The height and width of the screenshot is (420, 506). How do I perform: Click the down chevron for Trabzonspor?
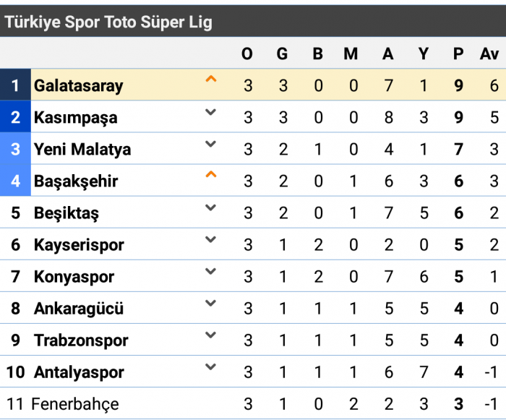pos(211,335)
